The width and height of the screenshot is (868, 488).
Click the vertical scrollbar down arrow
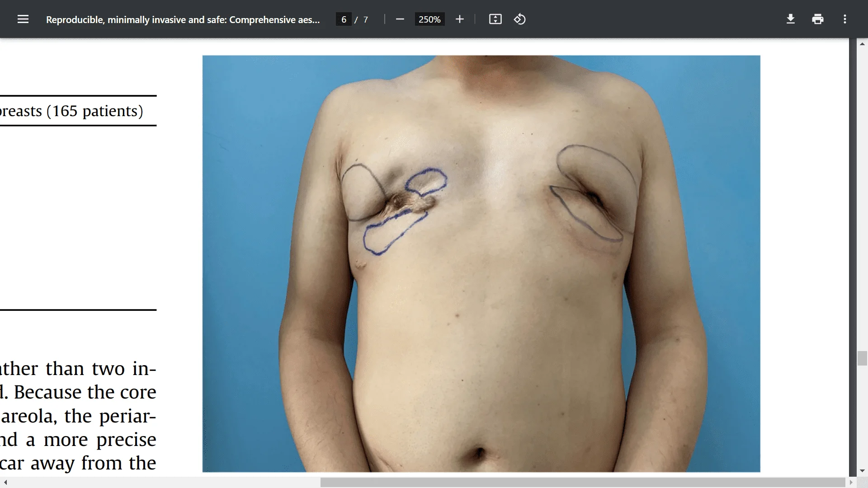click(x=862, y=471)
